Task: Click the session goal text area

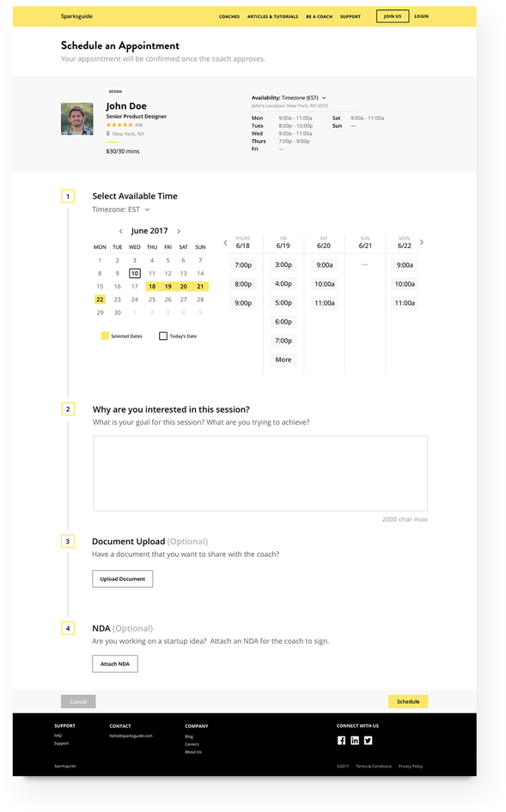Action: click(260, 473)
